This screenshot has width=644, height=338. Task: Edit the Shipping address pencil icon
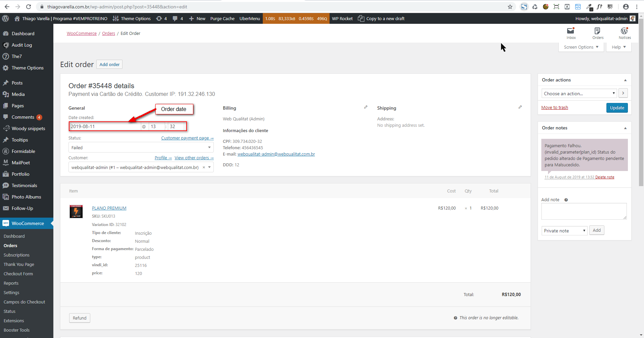[x=520, y=107]
